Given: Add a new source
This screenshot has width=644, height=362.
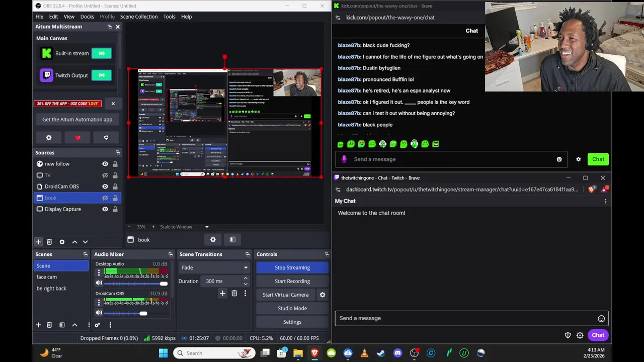Looking at the screenshot, I should point(38,242).
